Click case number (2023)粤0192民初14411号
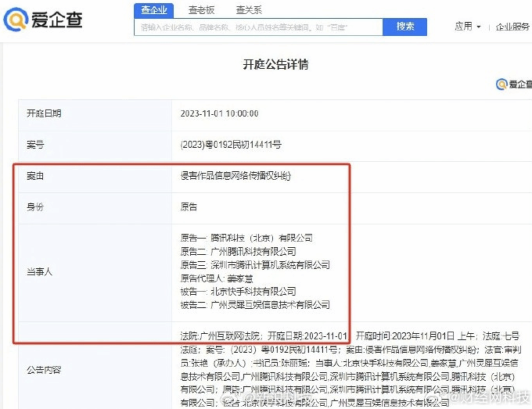 click(x=231, y=145)
